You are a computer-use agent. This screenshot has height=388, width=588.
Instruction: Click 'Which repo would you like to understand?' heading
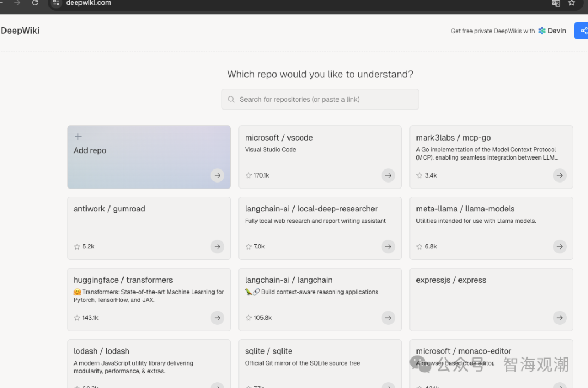coord(320,74)
